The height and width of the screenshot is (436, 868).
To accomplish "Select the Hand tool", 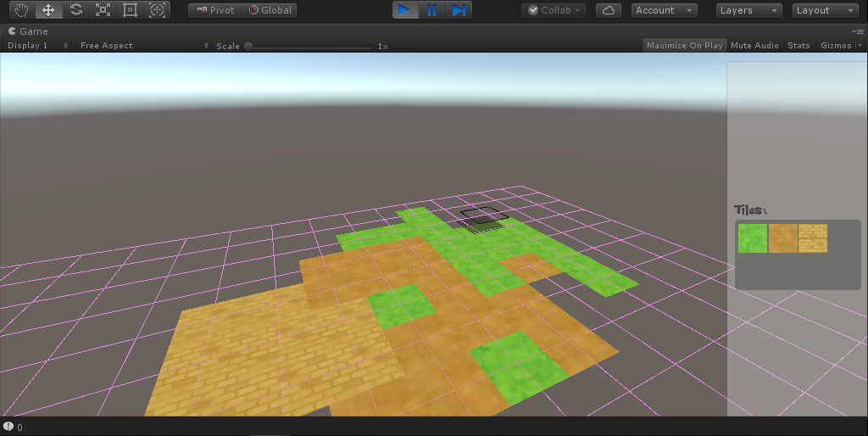I will coord(21,10).
